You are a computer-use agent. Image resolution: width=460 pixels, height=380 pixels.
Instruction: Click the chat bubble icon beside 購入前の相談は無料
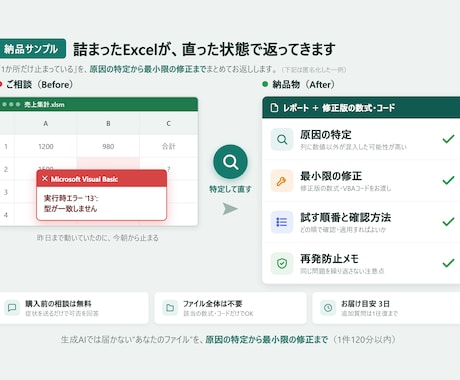pyautogui.click(x=12, y=307)
